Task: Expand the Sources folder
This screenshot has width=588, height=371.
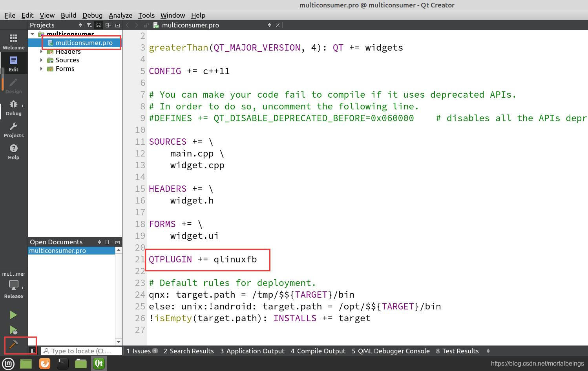Action: pos(41,60)
